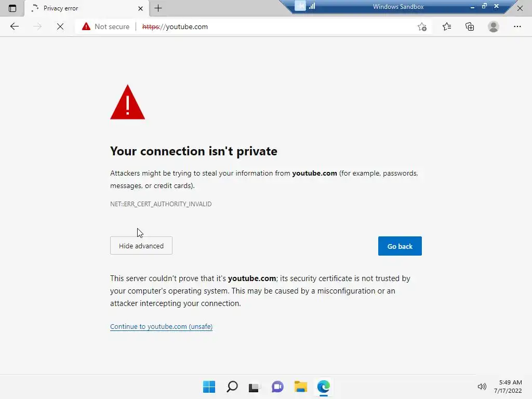Stop loading the page
The image size is (532, 399).
(x=60, y=26)
